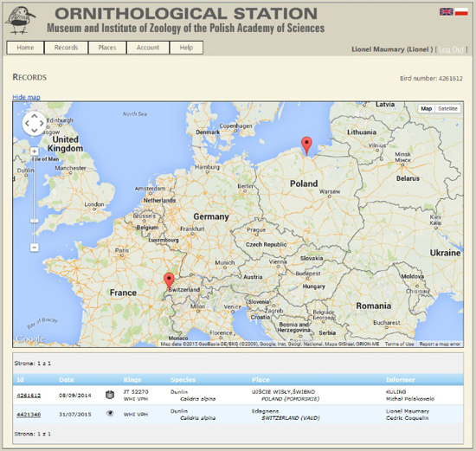Switch map to Satellite view
The image size is (476, 451).
pyautogui.click(x=447, y=108)
